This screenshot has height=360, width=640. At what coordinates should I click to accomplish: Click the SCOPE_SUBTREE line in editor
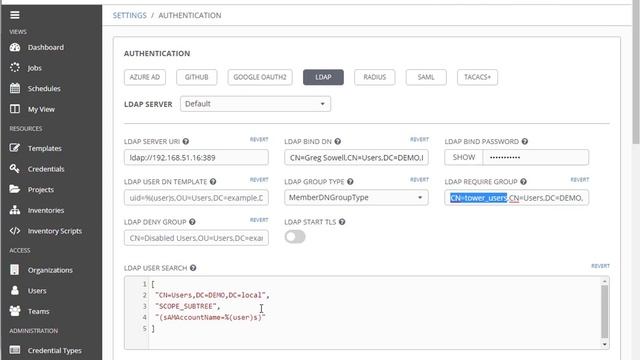(x=187, y=306)
